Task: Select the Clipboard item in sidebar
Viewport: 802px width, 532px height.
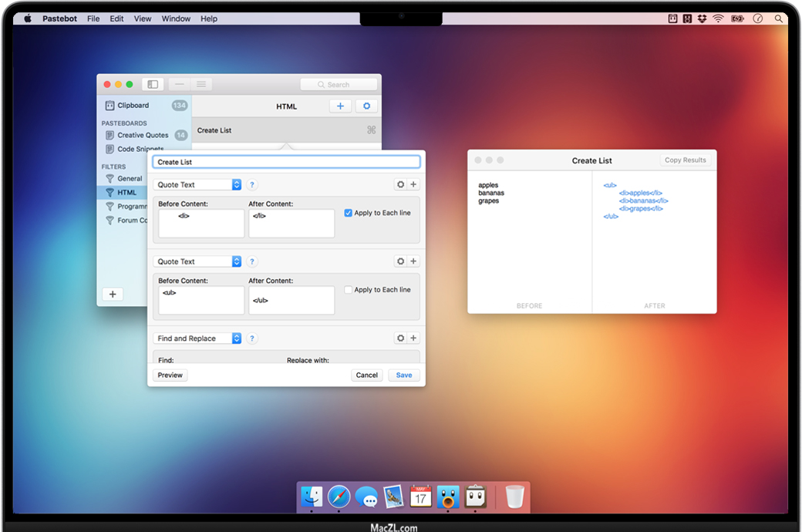Action: click(133, 106)
